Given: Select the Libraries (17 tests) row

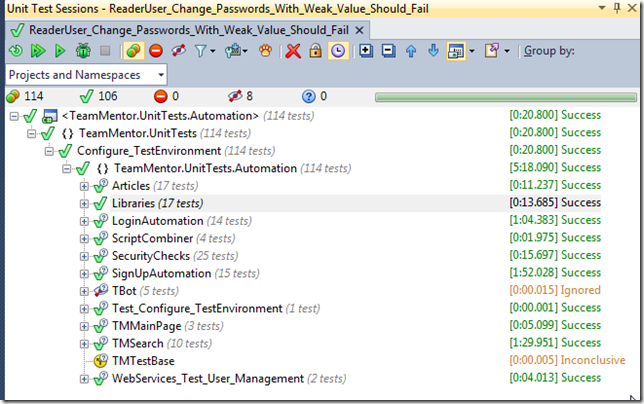Looking at the screenshot, I should 158,203.
